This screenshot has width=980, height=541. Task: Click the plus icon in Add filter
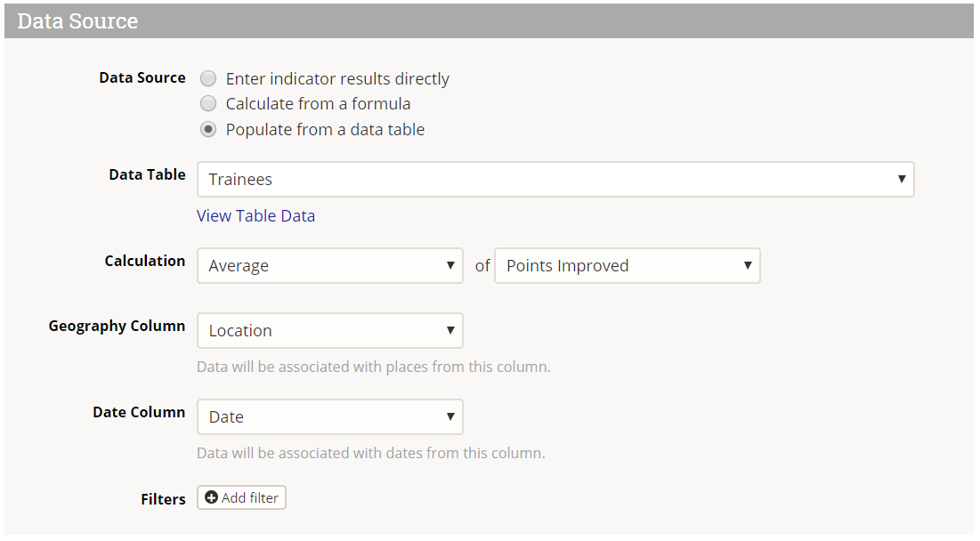tap(211, 498)
